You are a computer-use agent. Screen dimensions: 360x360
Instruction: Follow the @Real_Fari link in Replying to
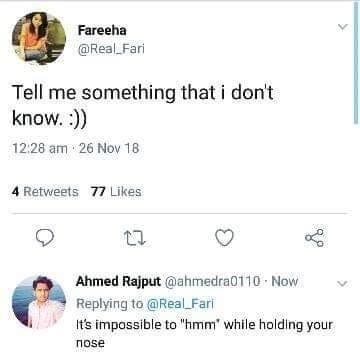click(180, 304)
